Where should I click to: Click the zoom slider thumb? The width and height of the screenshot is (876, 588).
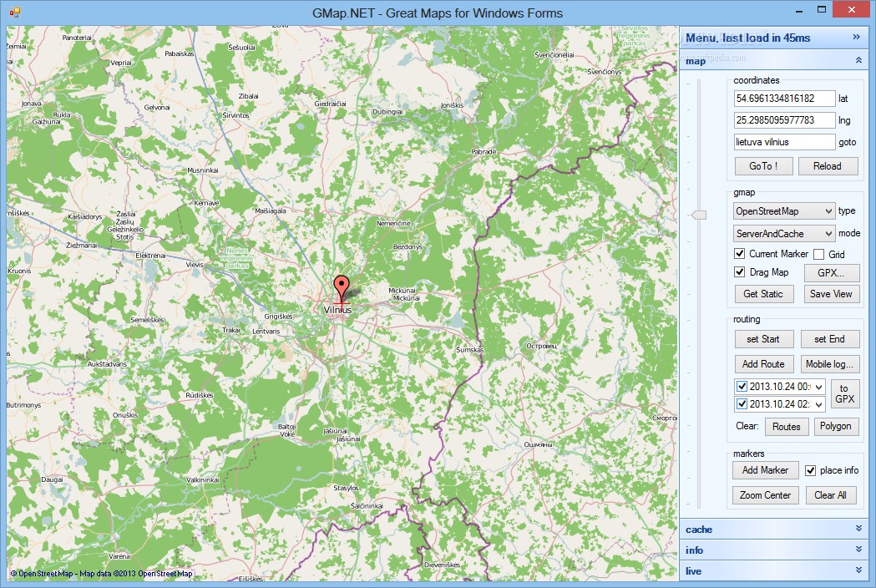click(x=699, y=215)
